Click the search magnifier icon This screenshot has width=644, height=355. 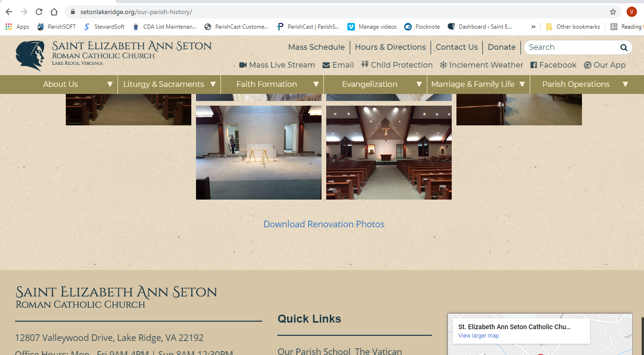tap(623, 47)
